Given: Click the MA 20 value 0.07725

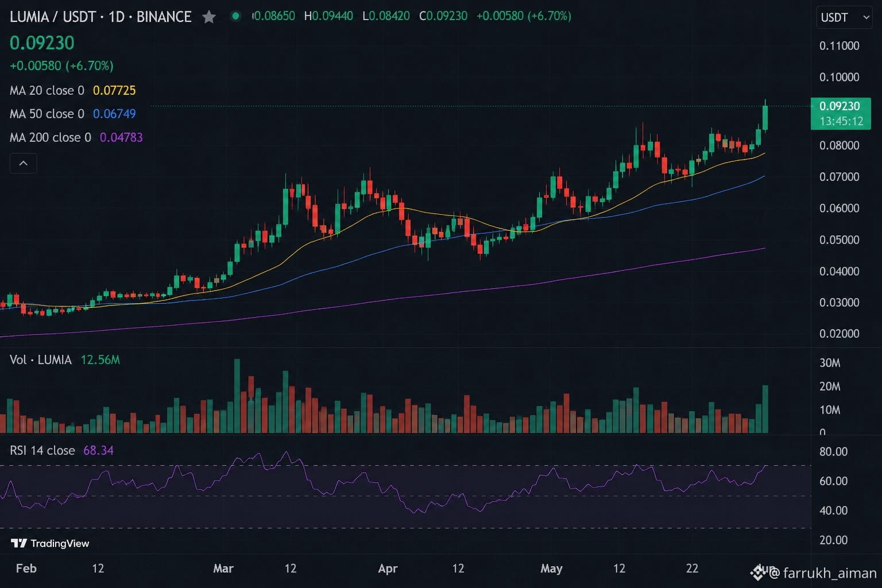Looking at the screenshot, I should click(114, 90).
